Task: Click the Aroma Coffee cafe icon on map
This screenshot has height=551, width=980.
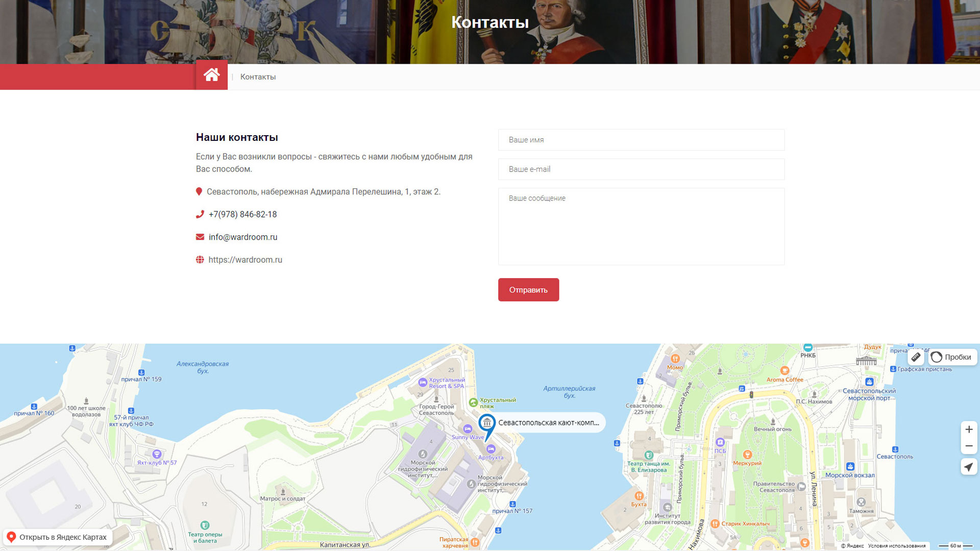Action: click(785, 370)
